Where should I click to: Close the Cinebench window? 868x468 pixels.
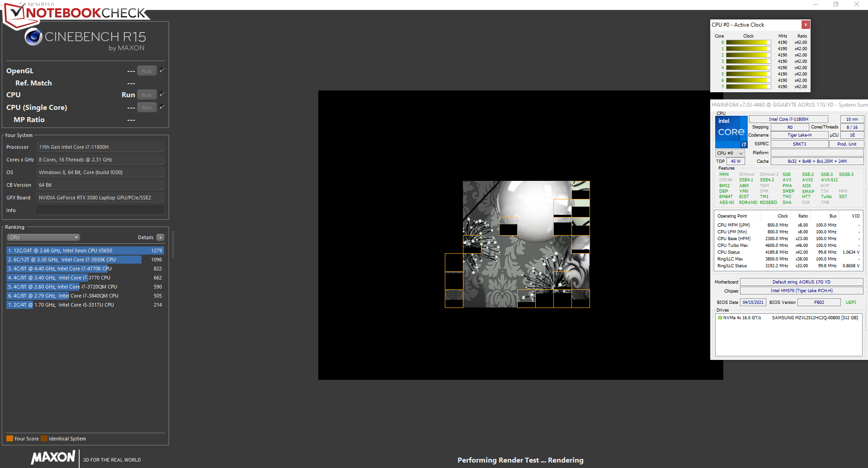[856, 5]
